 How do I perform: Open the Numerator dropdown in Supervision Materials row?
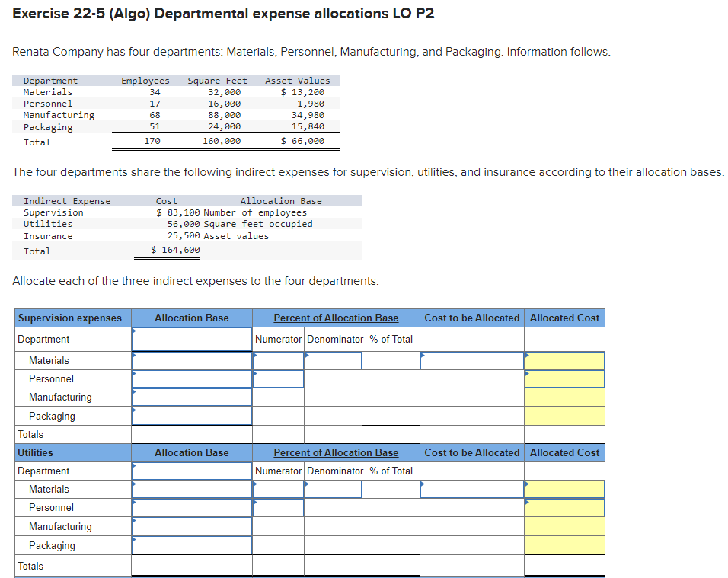pyautogui.click(x=279, y=360)
